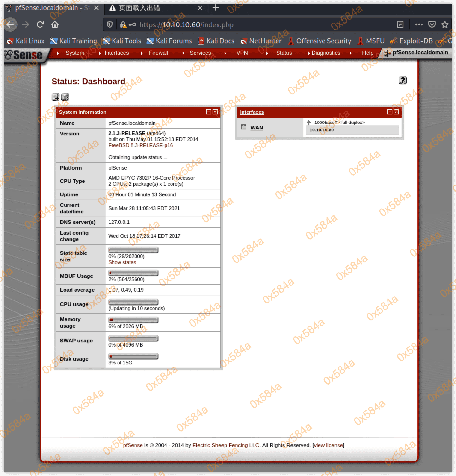The image size is (456, 476).
Task: Open the Services menu
Action: pos(200,53)
